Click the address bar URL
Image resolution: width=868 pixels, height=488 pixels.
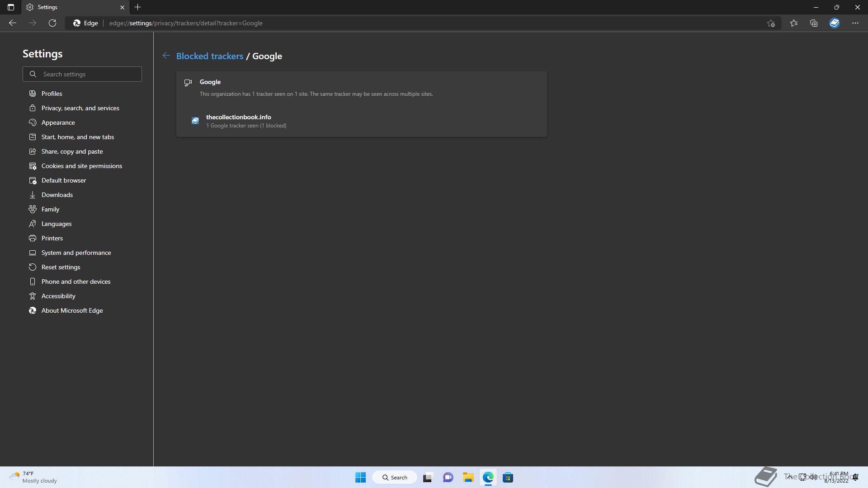coord(186,23)
